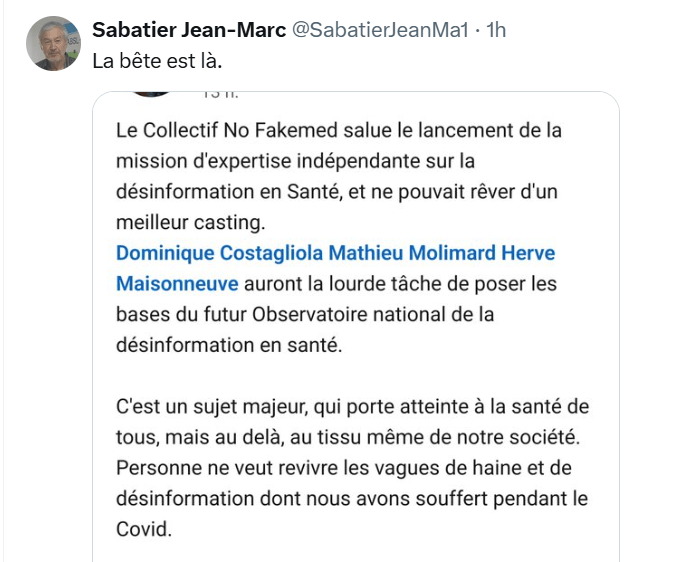Open the Sabatier Jean-Marc display name link
The image size is (681, 562).
188,30
